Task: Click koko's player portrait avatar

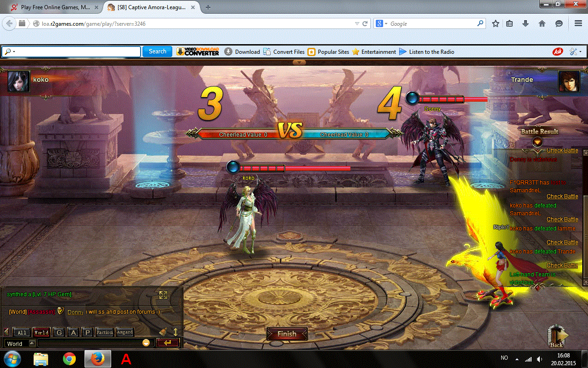Action: pos(19,81)
